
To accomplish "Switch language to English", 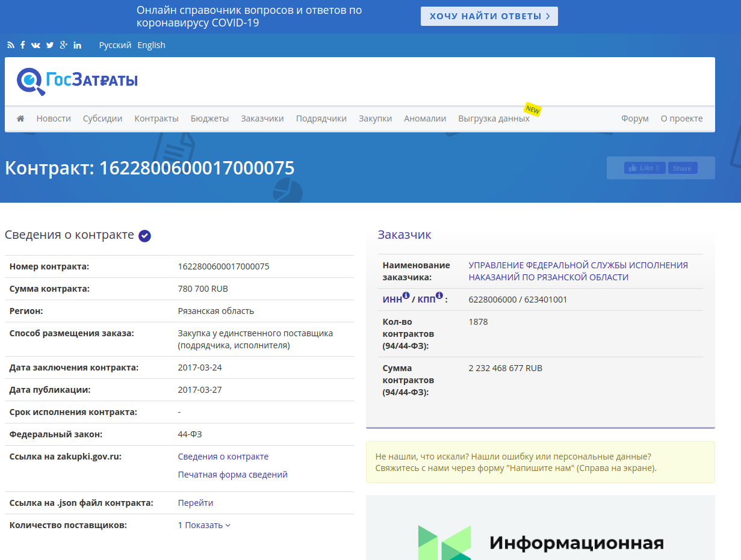I will pyautogui.click(x=151, y=45).
